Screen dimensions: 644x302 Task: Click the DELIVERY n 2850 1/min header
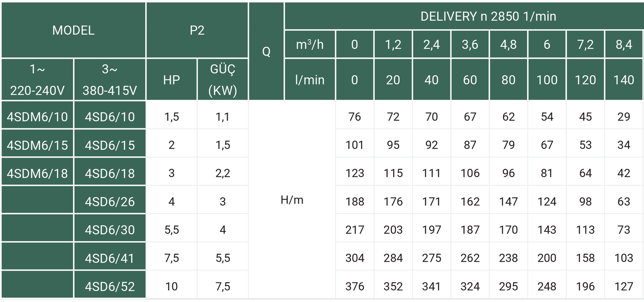click(488, 16)
